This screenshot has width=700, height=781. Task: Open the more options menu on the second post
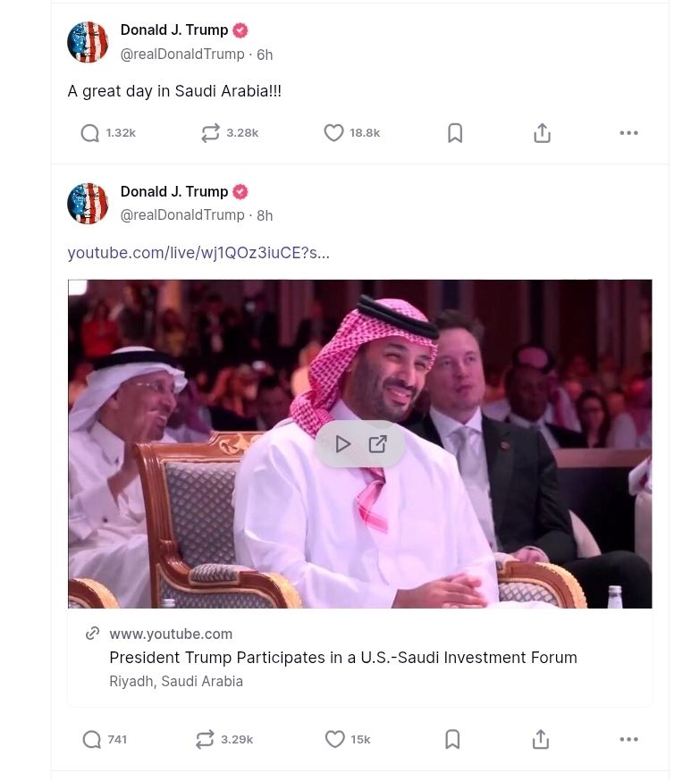629,739
